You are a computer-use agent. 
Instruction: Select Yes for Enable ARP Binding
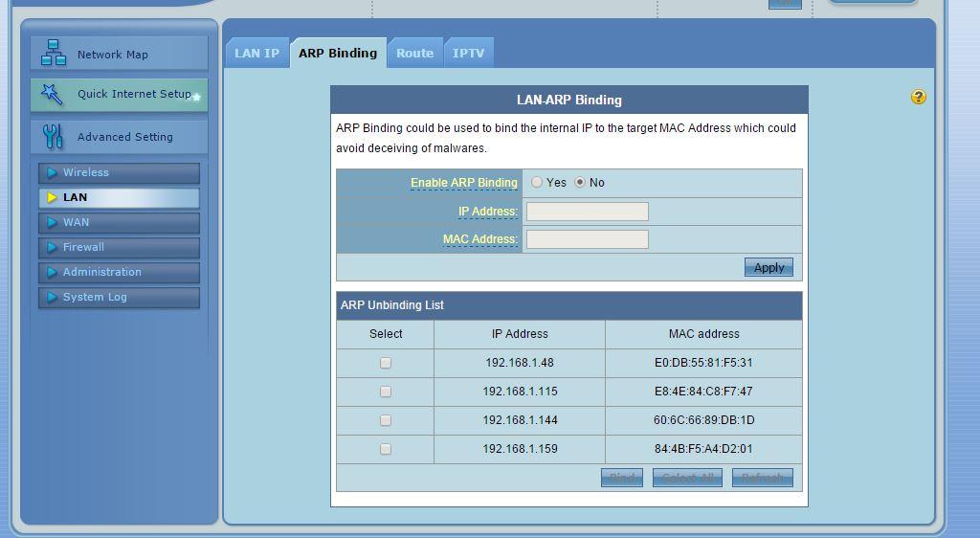tap(536, 183)
